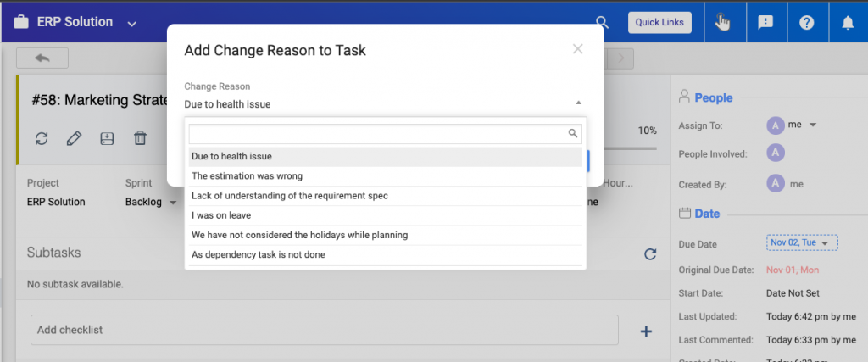Click the change reason search field

[377, 134]
